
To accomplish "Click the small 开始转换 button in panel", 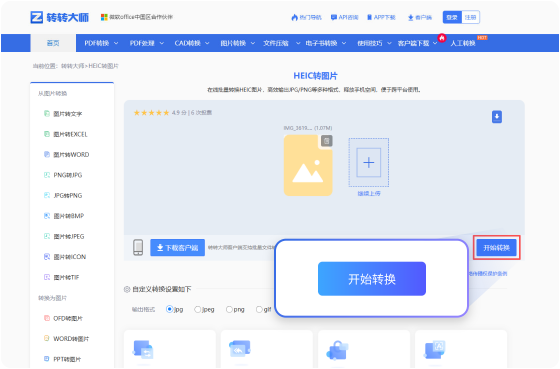I will [x=496, y=248].
